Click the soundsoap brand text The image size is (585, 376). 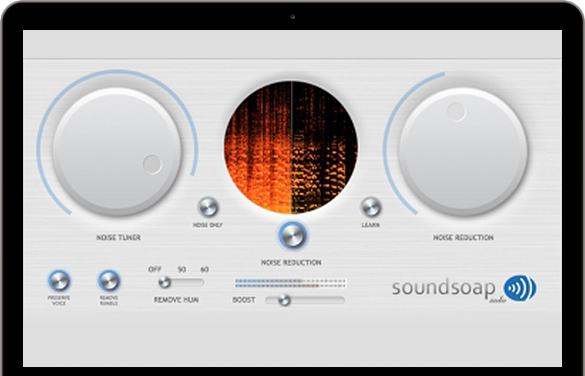point(444,288)
